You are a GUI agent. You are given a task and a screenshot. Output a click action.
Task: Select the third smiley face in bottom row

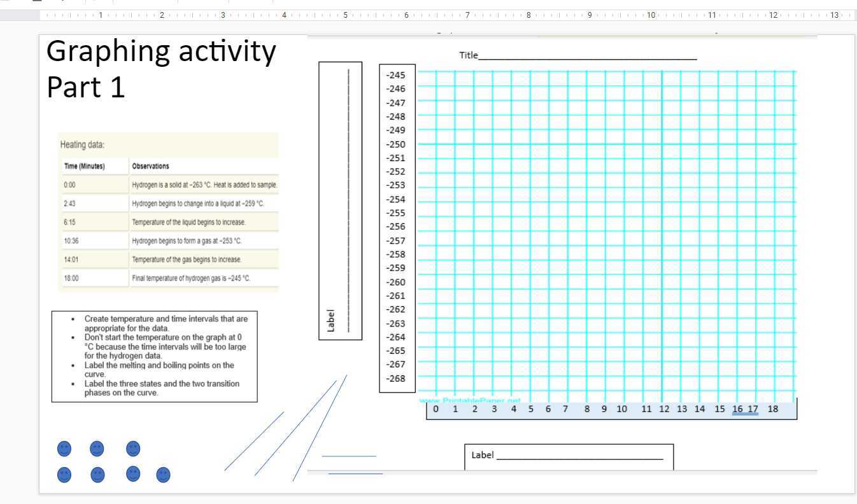[133, 474]
